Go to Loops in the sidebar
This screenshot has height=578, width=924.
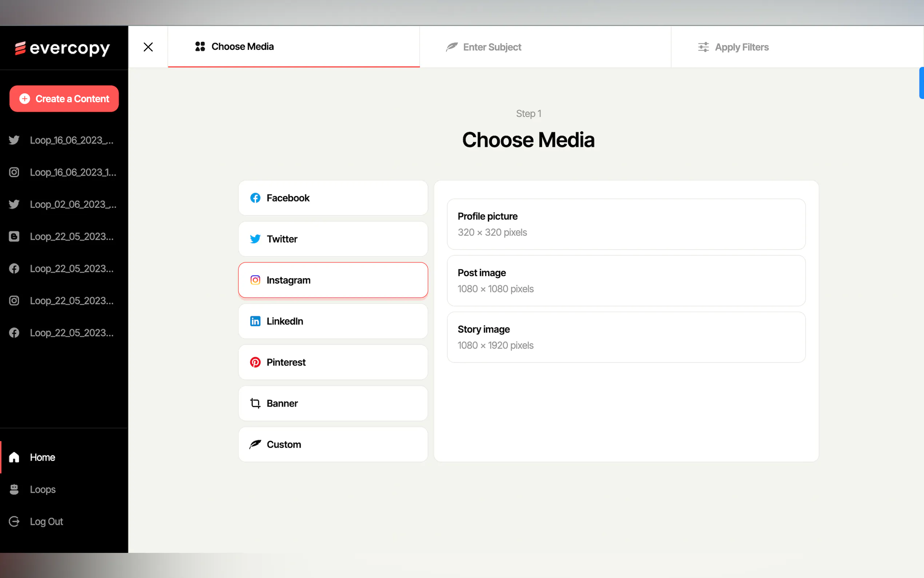click(x=43, y=489)
